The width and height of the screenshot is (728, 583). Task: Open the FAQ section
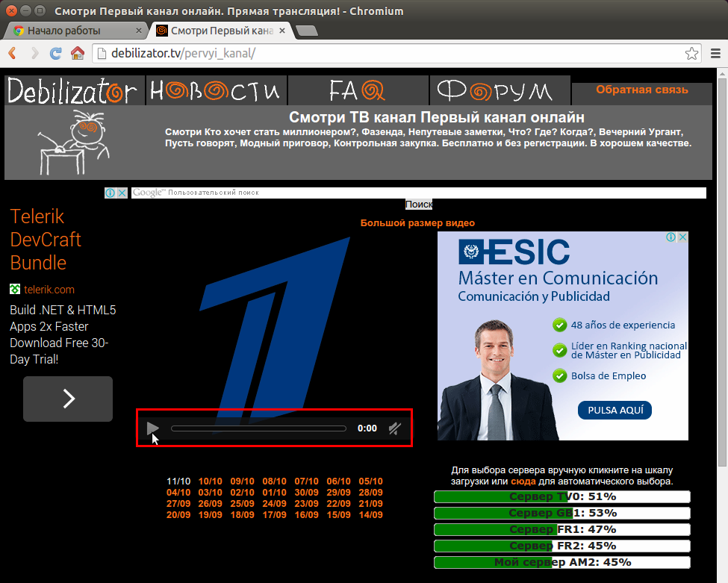pos(358,90)
